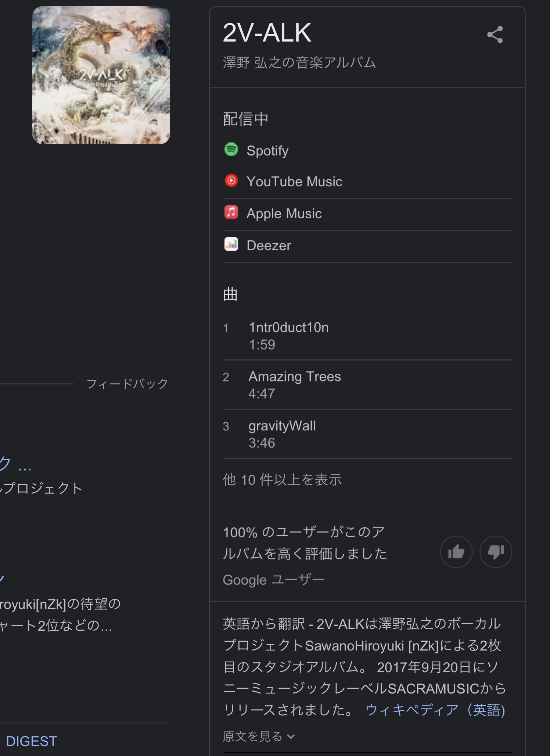Click the 2V-ALK album cover thumbnail

101,75
